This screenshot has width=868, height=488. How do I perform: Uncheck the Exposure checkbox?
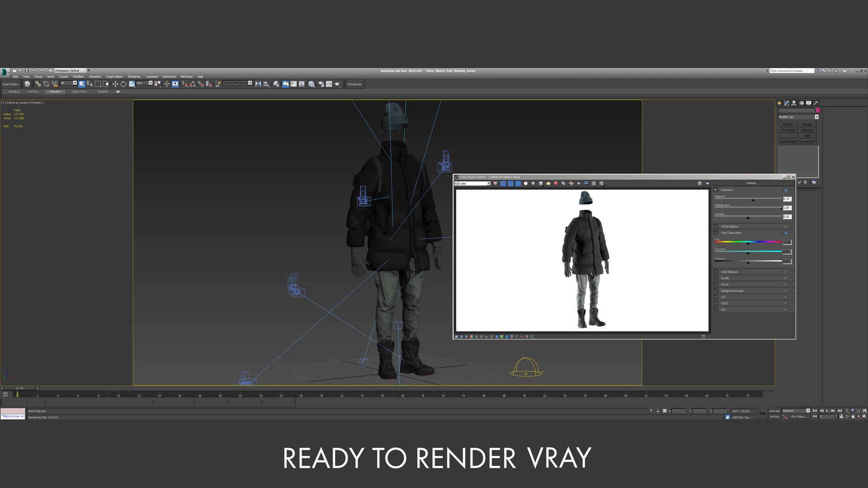click(x=715, y=190)
